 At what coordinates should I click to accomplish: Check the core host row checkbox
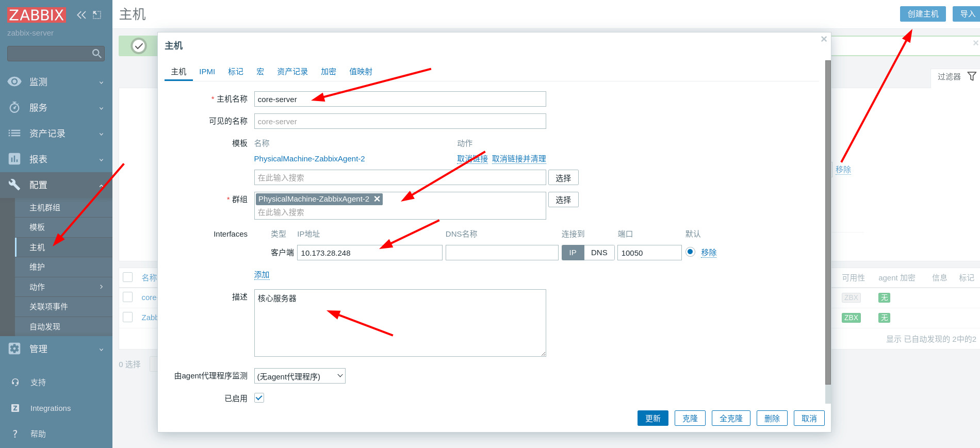pos(128,297)
